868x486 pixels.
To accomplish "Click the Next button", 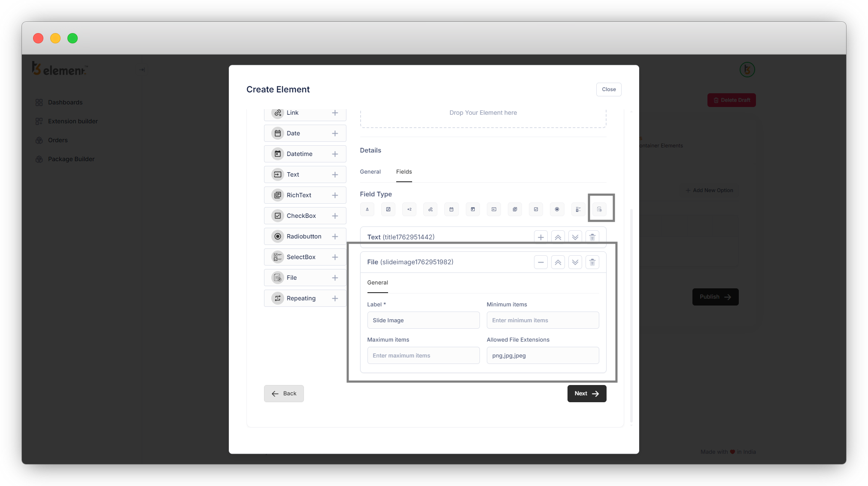I will click(x=586, y=394).
